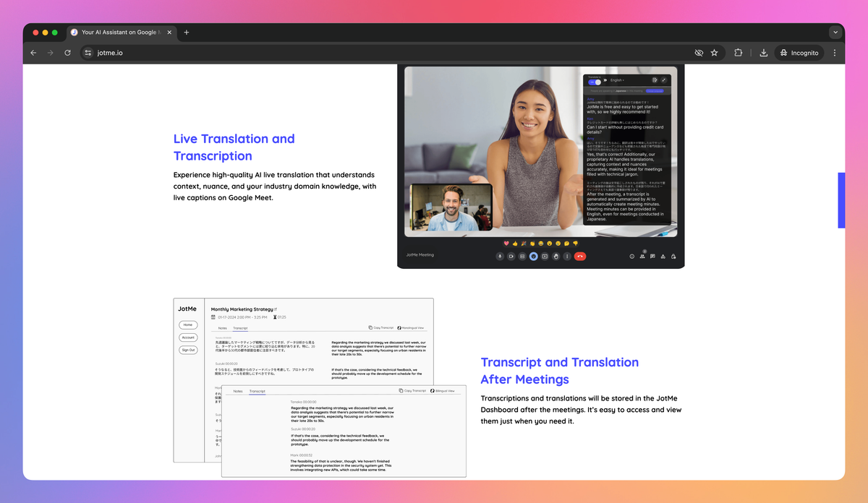The image size is (868, 503).
Task: Toggle captions in the meeting bar
Action: [x=522, y=256]
